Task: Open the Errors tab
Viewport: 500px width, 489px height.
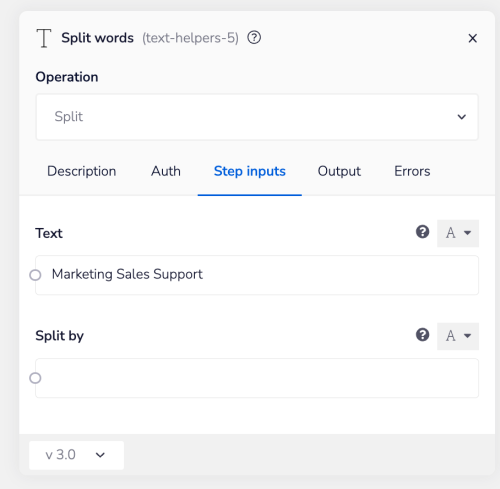Action: pos(412,171)
